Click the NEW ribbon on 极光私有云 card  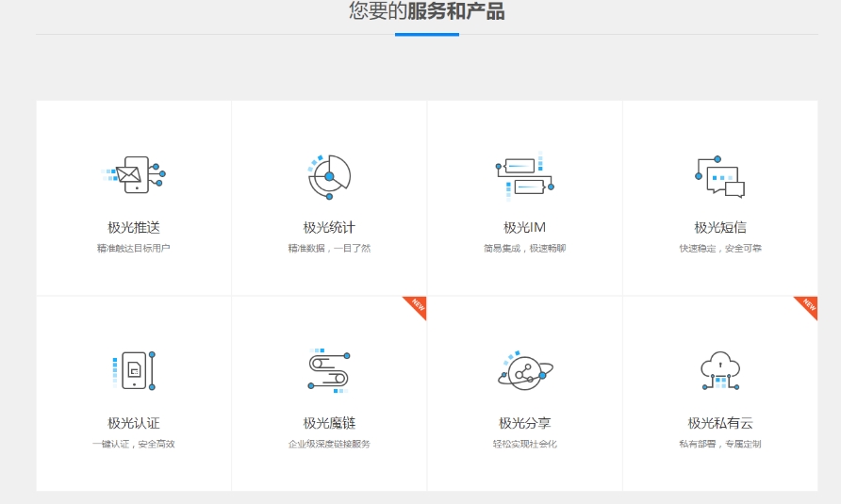coord(807,307)
